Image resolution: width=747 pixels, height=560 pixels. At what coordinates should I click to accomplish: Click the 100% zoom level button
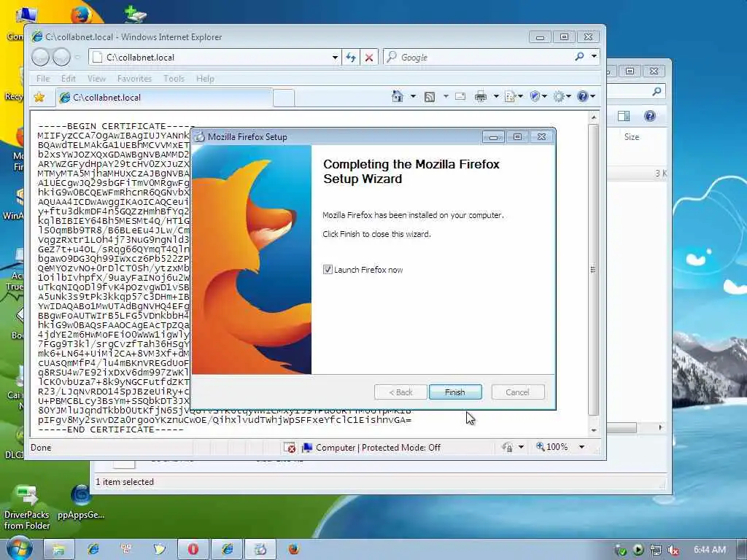pos(551,447)
